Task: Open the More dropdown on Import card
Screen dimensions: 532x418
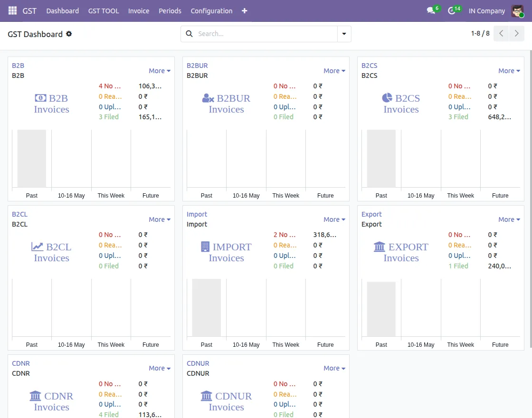Action: (x=334, y=219)
